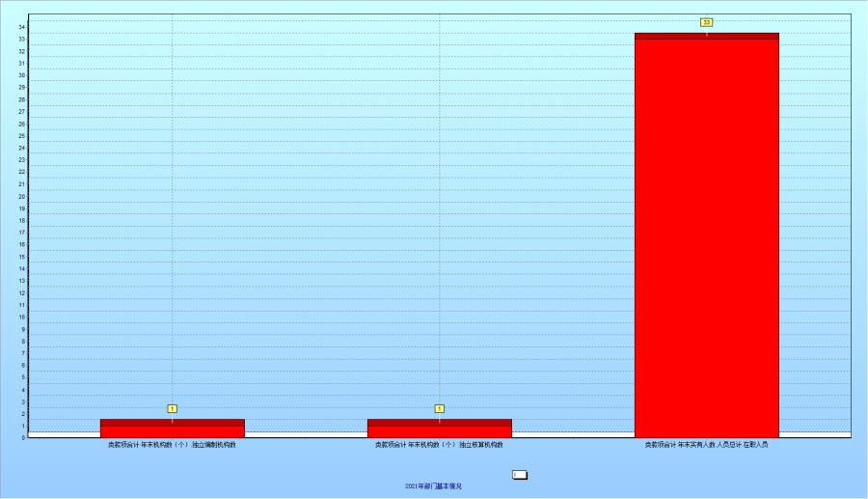
Task: Click the y-axis tick label 0
Action: pyautogui.click(x=22, y=437)
